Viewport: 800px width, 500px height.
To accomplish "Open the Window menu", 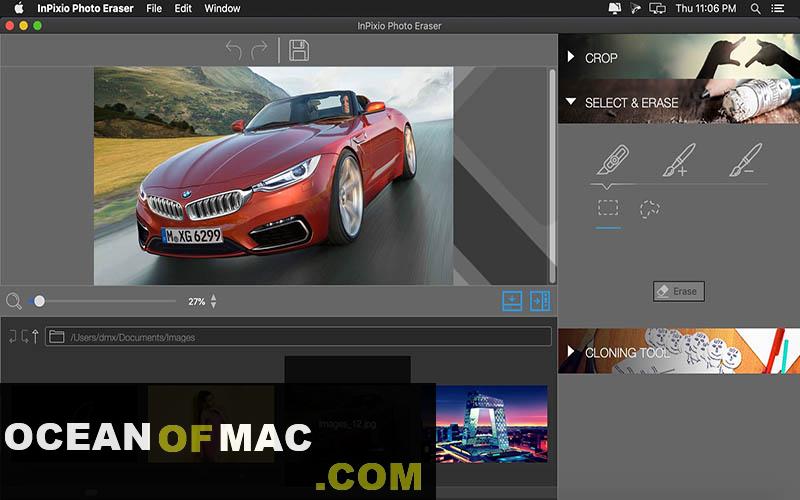I will click(x=222, y=8).
